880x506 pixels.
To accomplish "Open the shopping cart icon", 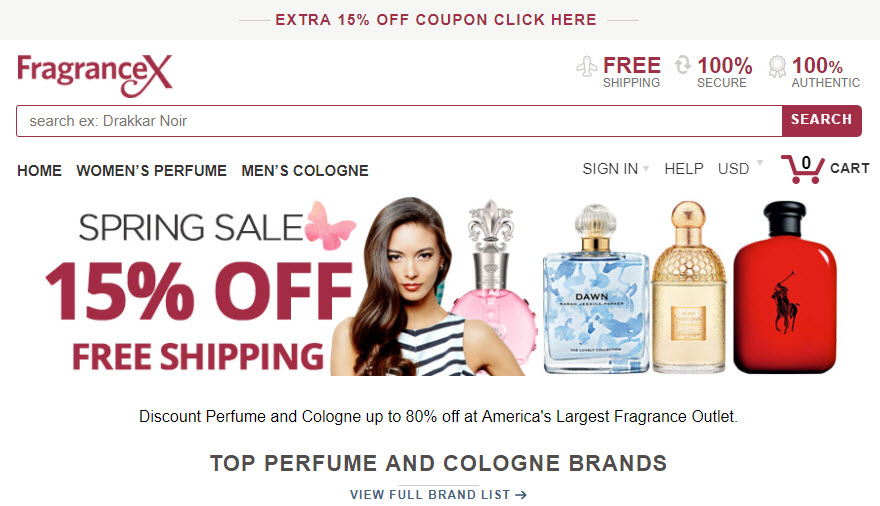I will pos(803,169).
